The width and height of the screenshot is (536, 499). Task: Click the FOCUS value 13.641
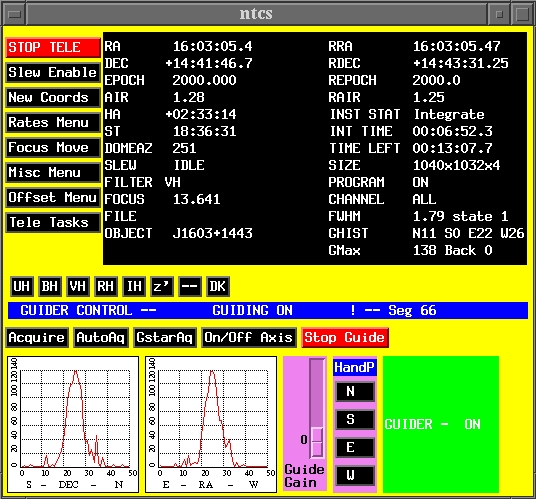197,199
